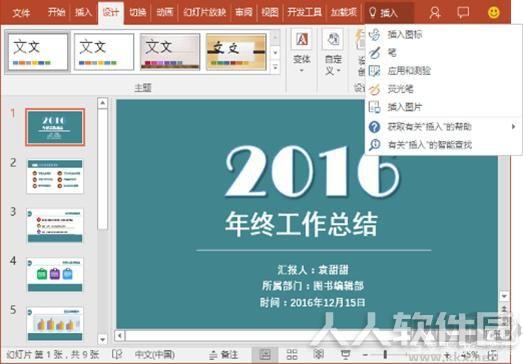This screenshot has height=364, width=523.
Task: Click the spell check book icon
Action: coord(117,354)
